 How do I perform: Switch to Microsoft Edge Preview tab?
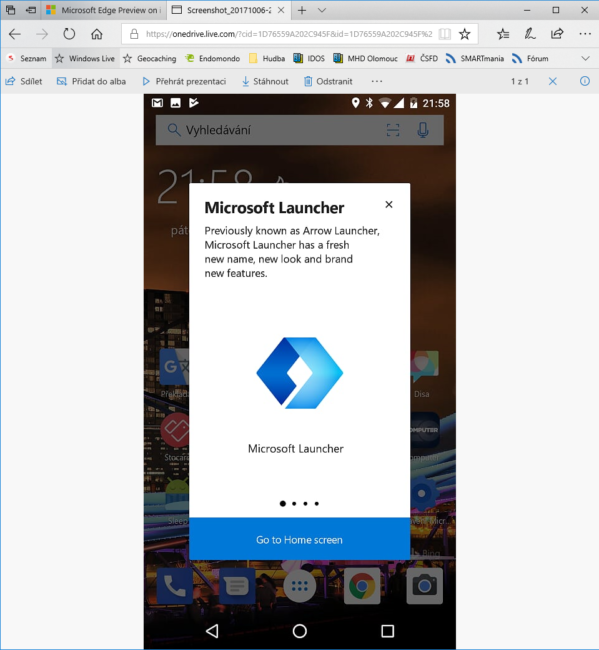tap(104, 10)
